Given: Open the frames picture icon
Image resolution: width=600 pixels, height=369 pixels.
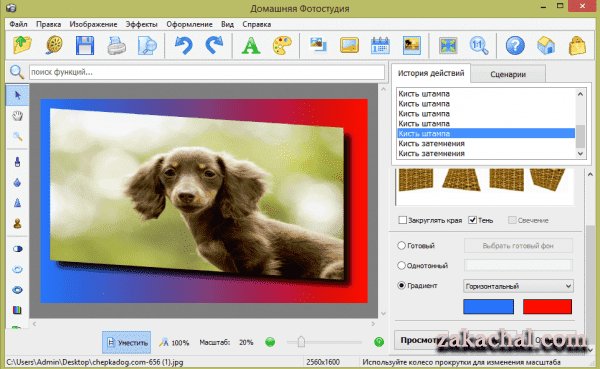Looking at the screenshot, I should pos(349,45).
